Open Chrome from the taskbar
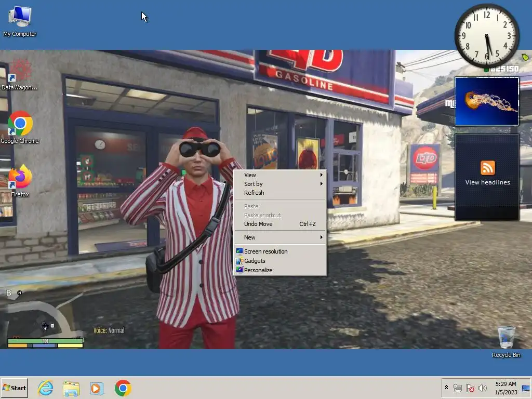This screenshot has height=399, width=532. click(x=123, y=388)
